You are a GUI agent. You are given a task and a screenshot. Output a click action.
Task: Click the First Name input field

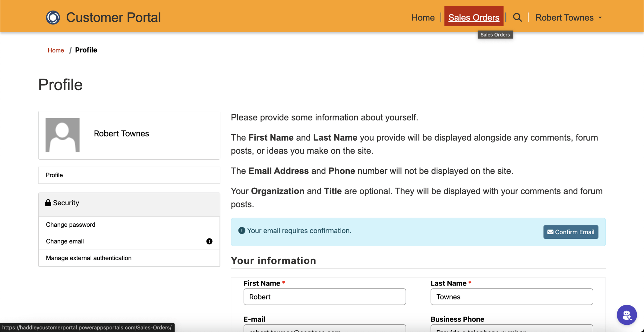coord(324,297)
